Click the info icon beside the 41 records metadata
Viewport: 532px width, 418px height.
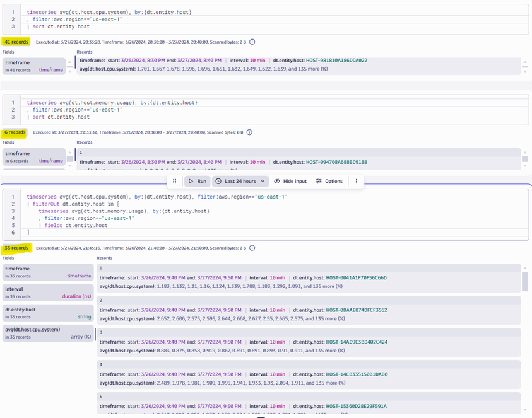click(252, 42)
